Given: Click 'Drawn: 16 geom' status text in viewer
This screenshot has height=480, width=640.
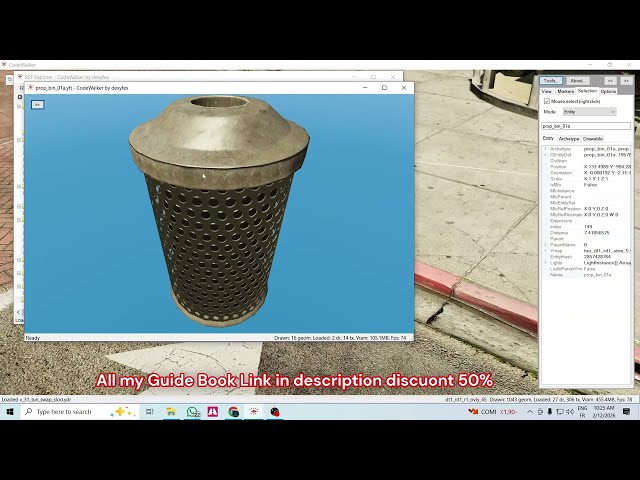Looking at the screenshot, I should 293,338.
